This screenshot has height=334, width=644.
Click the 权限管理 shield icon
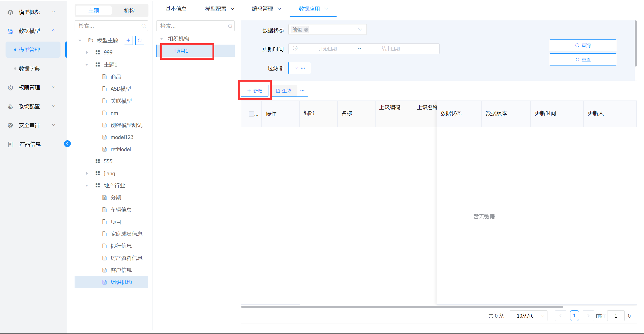coord(10,88)
